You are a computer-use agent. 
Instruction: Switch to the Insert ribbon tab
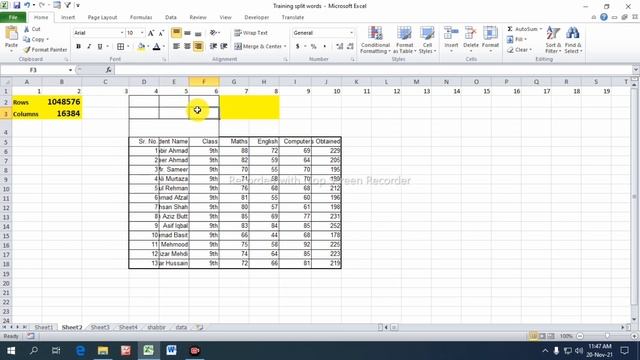[x=68, y=18]
